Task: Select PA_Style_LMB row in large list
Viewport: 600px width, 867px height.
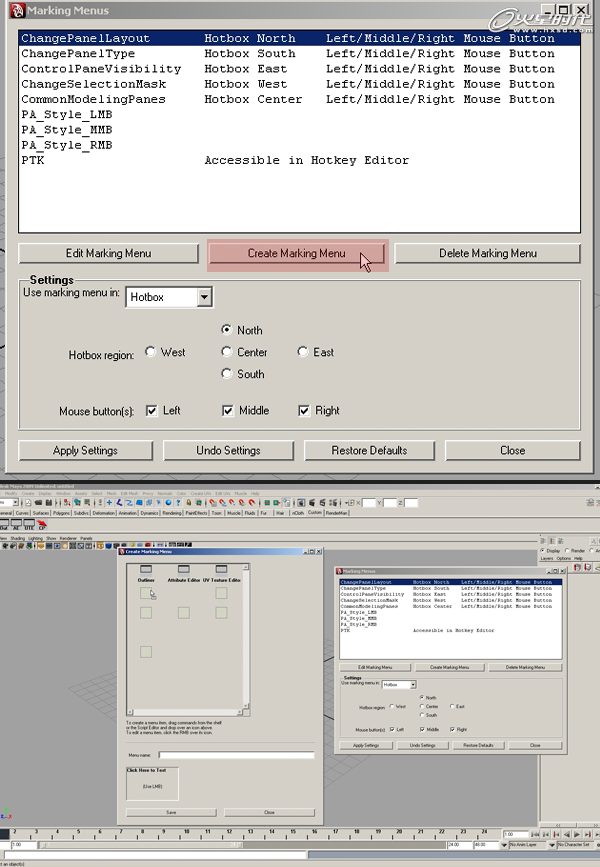Action: pyautogui.click(x=299, y=114)
